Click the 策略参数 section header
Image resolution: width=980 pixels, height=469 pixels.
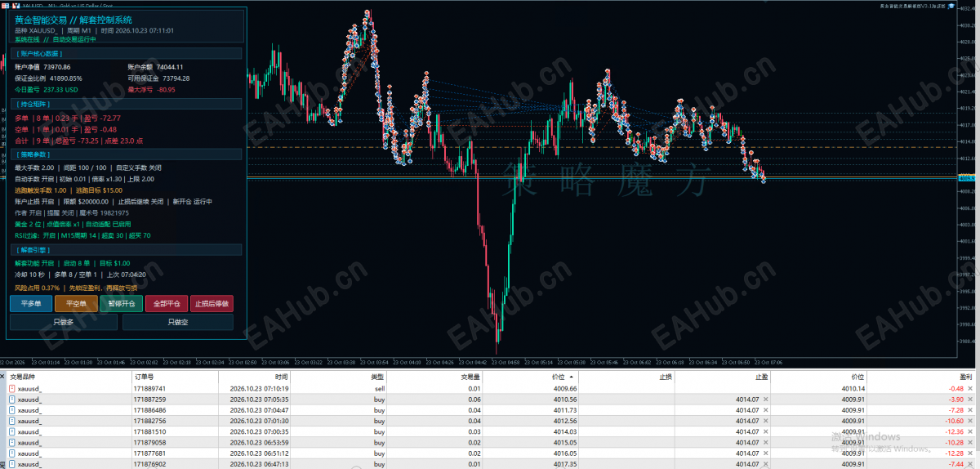[127, 154]
